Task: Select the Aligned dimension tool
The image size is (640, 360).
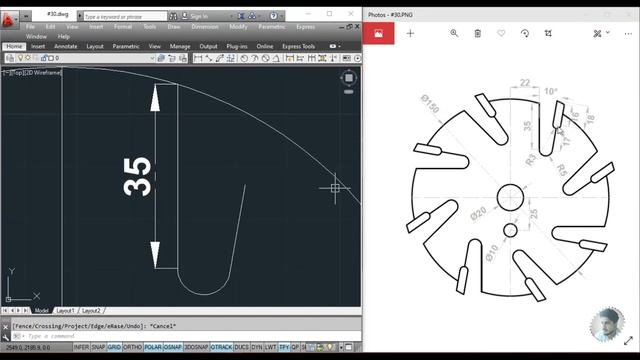Action: tap(209, 58)
